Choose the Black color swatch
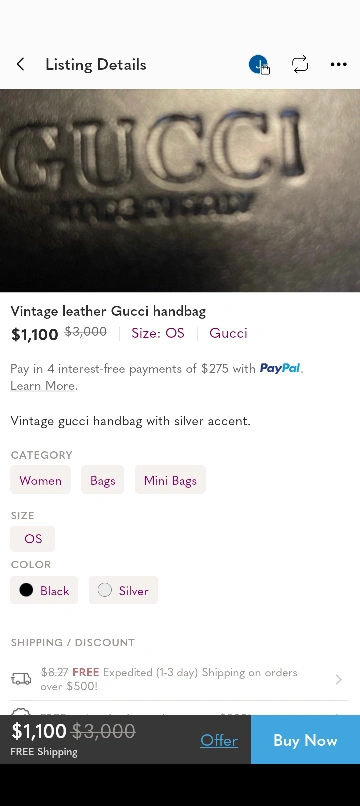Image resolution: width=360 pixels, height=806 pixels. tap(44, 590)
